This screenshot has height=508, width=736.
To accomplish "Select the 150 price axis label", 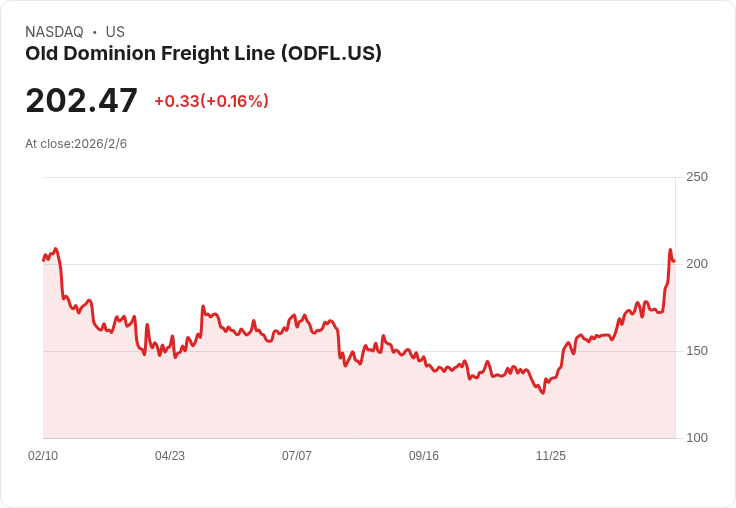I will (x=696, y=351).
